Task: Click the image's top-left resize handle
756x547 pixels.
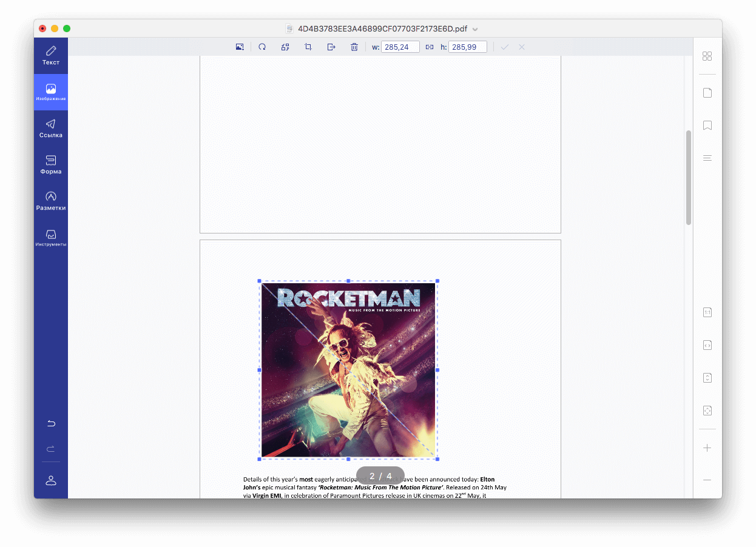Action: pos(260,281)
